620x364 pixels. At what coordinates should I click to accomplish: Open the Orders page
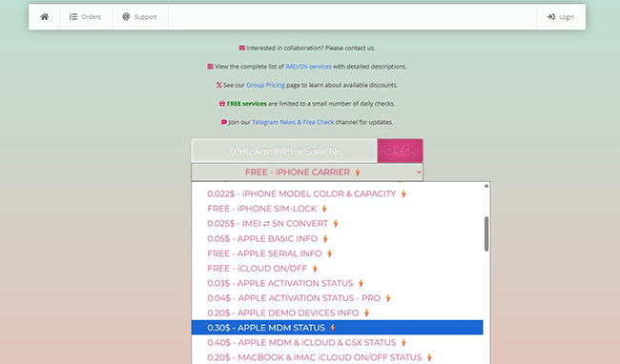tap(86, 16)
